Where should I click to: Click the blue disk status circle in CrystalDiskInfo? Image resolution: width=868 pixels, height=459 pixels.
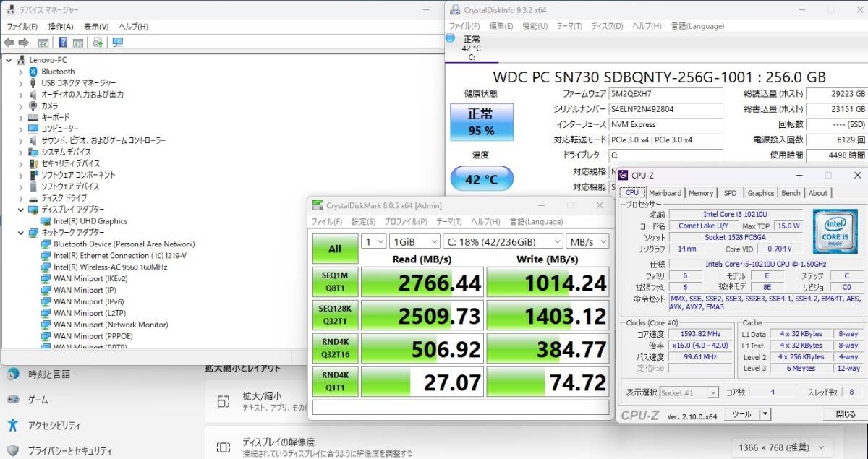[x=451, y=38]
